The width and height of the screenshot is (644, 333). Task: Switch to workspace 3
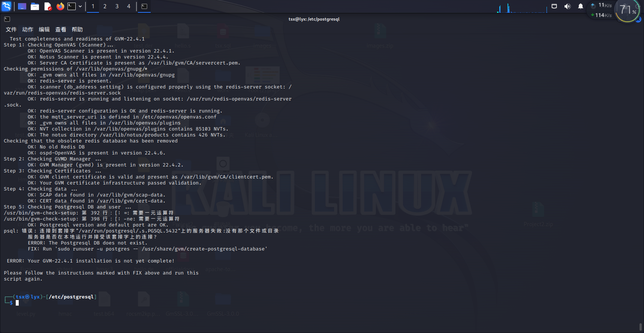click(117, 6)
